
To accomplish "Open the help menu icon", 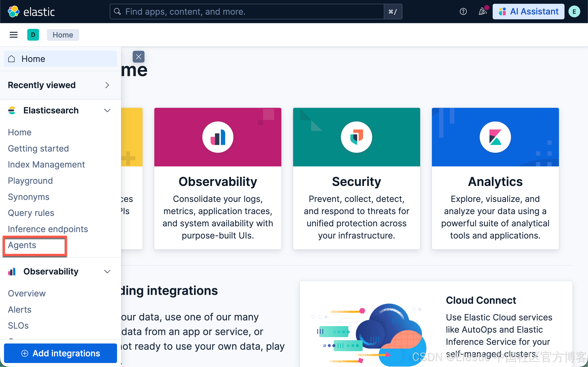I will tap(463, 11).
